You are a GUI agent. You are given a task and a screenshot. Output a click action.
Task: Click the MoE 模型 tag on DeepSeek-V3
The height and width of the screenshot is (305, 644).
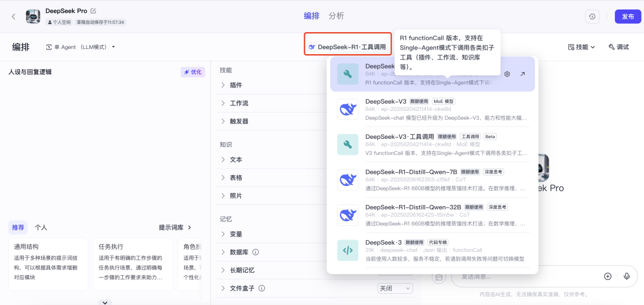444,101
